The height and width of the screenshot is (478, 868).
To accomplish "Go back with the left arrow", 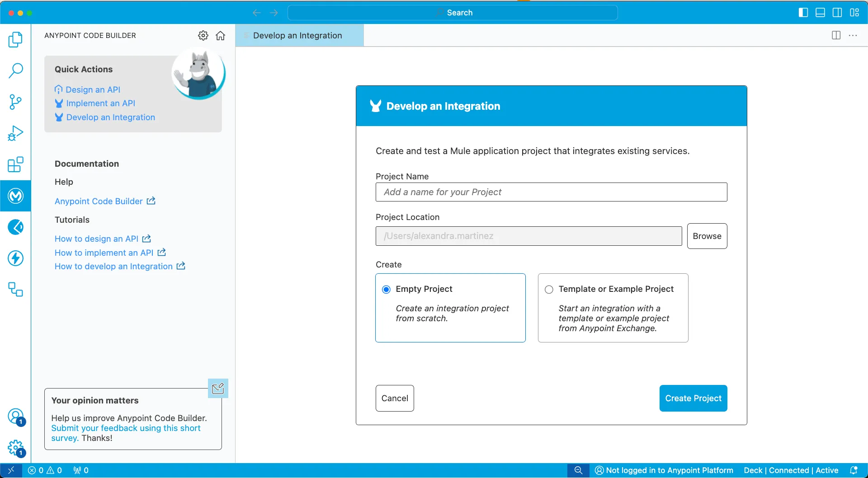I will coord(256,13).
